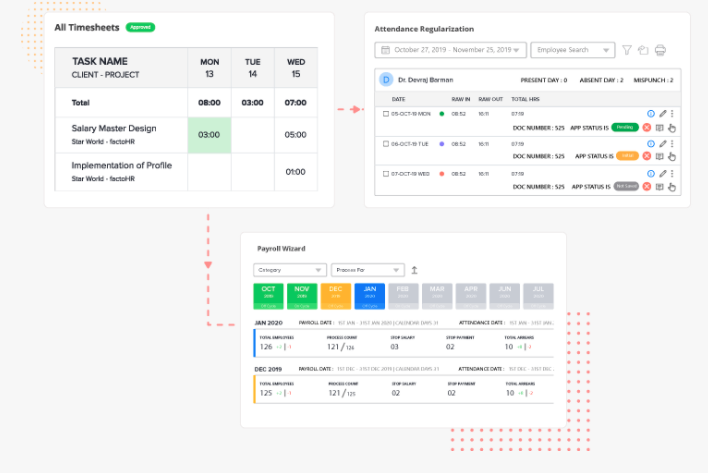Screen dimensions: 708x473
Task: Click the document icon in 06-OCT-19 TUE row
Action: (x=659, y=156)
